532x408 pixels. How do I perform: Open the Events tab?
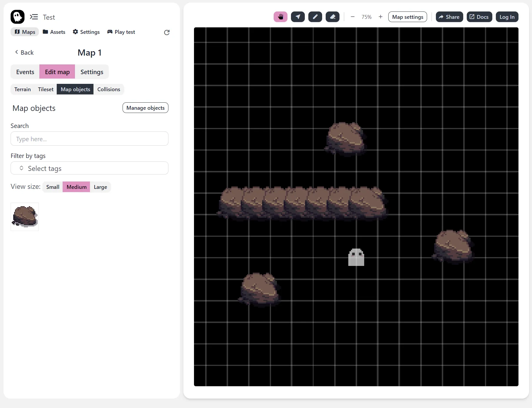tap(25, 72)
